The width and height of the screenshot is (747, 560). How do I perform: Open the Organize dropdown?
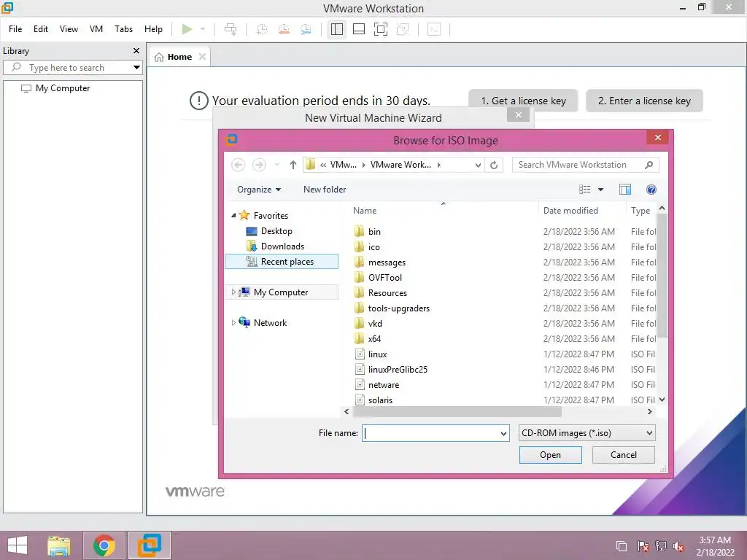[x=259, y=190]
